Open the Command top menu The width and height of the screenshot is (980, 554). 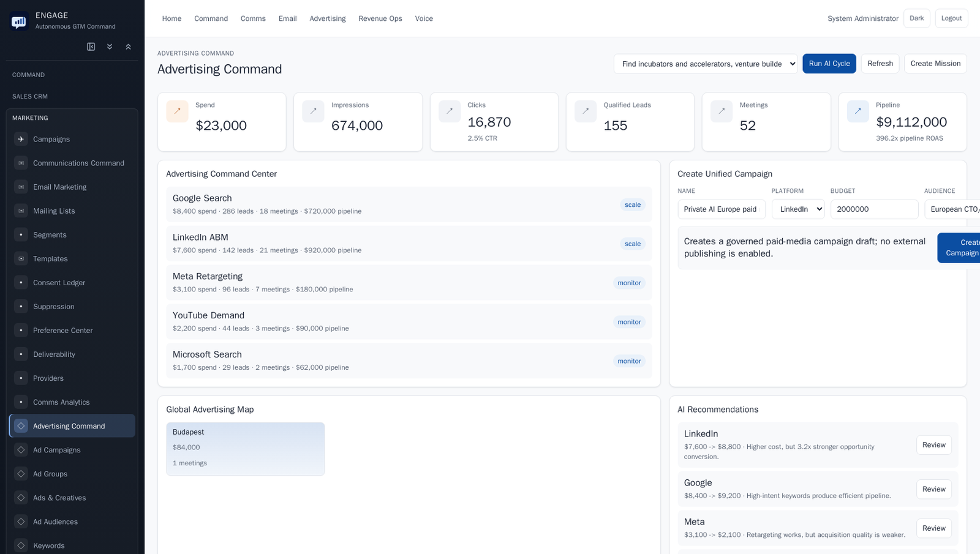211,18
